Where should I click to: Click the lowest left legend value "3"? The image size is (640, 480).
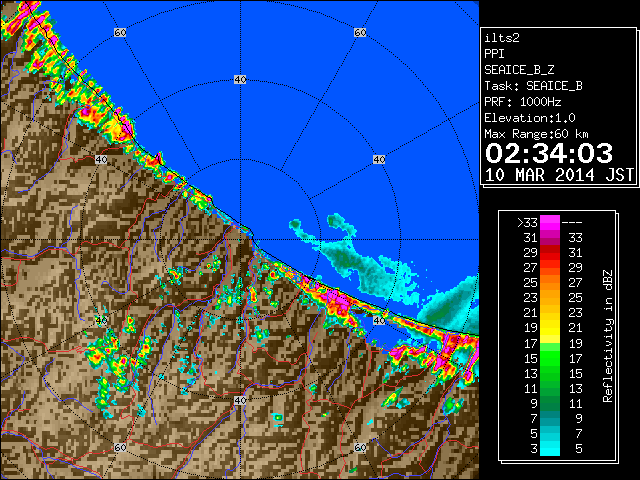click(x=534, y=449)
